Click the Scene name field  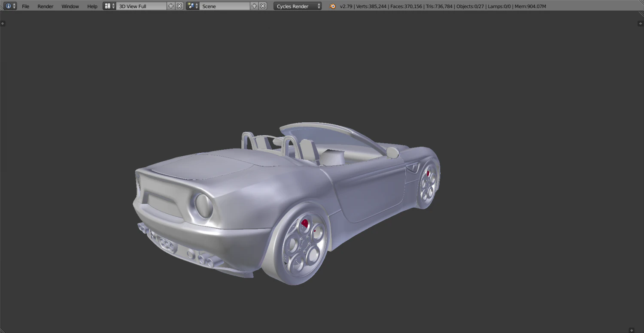(225, 6)
